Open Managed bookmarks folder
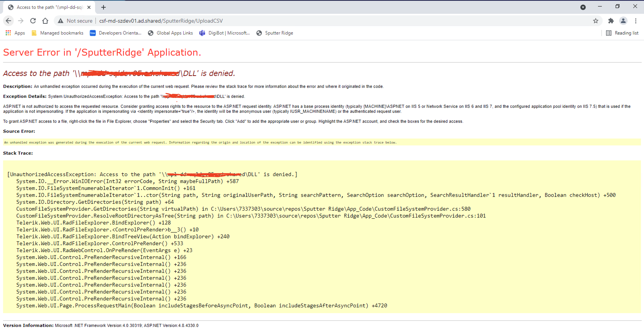The height and width of the screenshot is (330, 644). 58,33
